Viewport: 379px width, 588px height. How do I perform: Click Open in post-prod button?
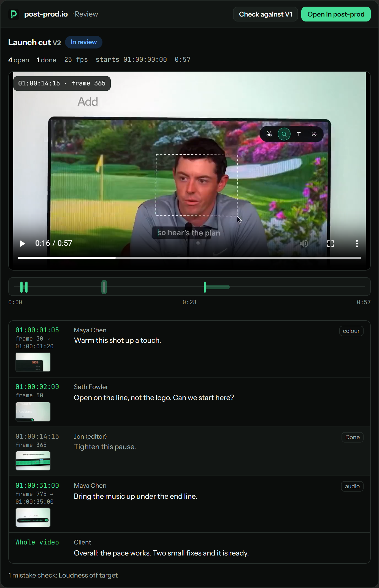(336, 14)
